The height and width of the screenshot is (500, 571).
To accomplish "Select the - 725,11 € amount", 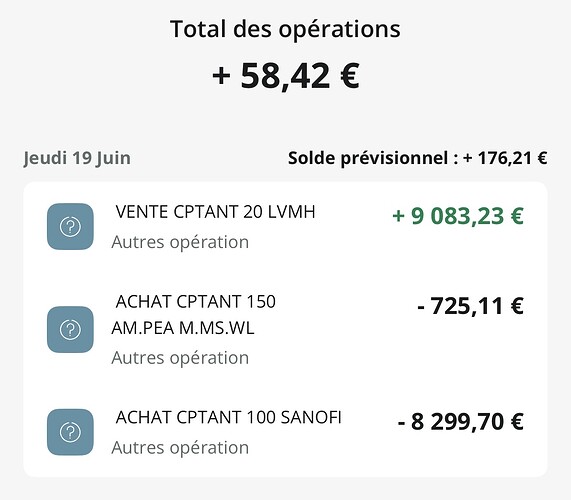I will click(470, 306).
